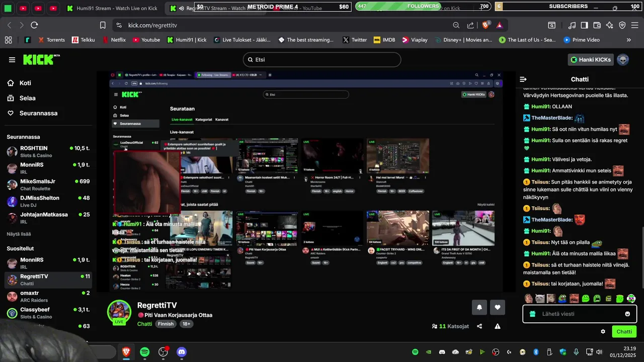The image size is (644, 362).
Task: Report the stream via the warning triangle
Action: [498, 326]
